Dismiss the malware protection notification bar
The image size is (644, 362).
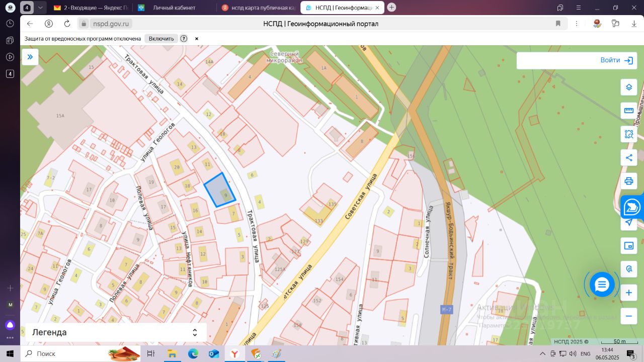tap(197, 39)
